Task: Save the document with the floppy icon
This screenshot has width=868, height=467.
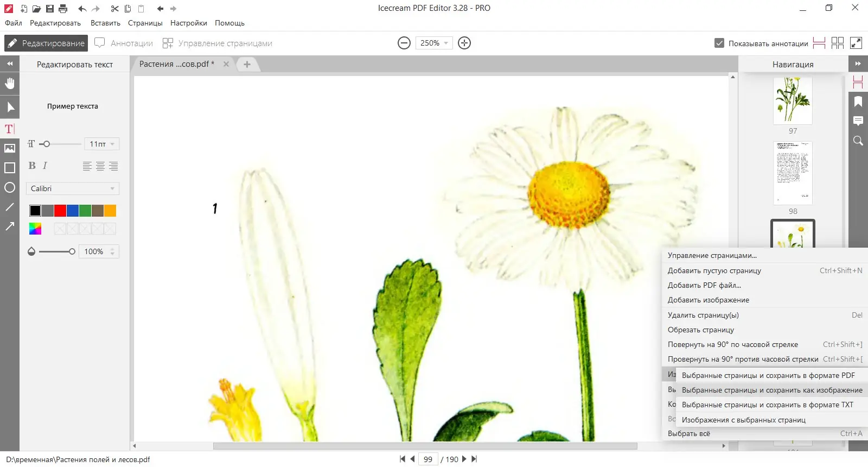Action: (x=50, y=9)
